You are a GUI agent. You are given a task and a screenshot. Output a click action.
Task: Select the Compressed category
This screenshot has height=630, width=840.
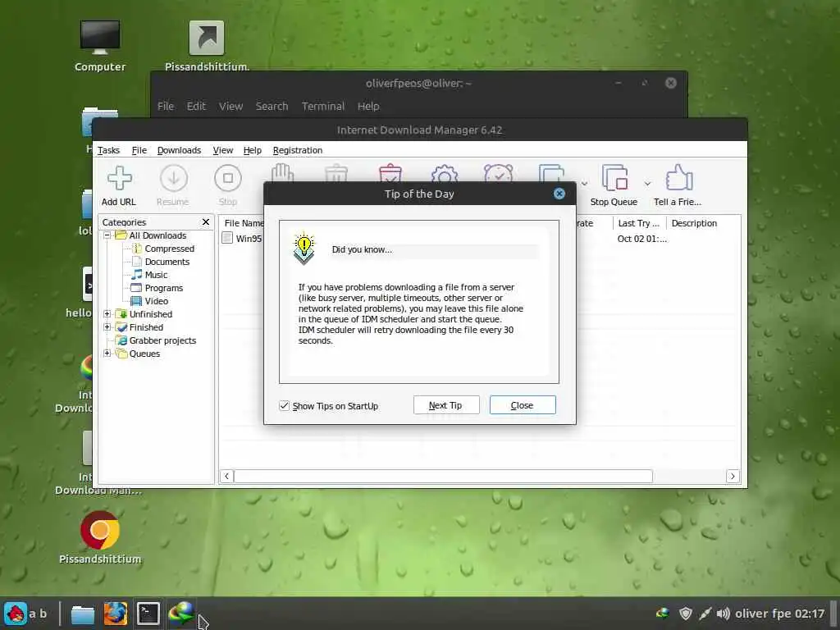click(169, 249)
